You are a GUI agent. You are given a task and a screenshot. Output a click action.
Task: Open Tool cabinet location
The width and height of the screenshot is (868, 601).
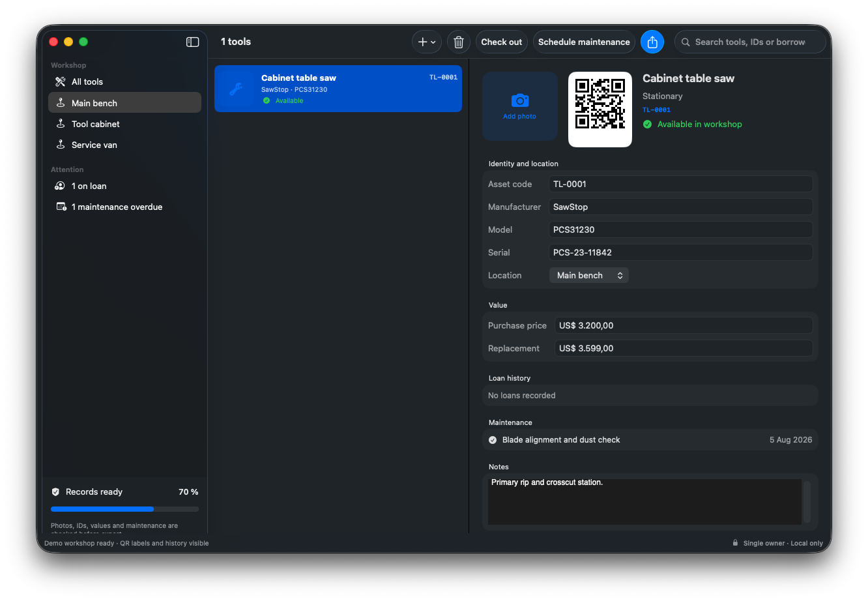click(124, 124)
